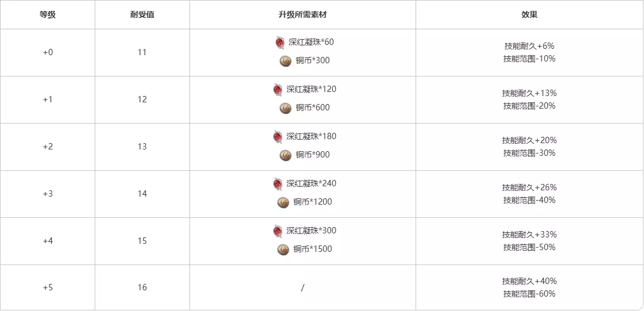Screen dimensions: 644x311
Task: Click the 升级所需素材 column header
Action: pos(302,15)
